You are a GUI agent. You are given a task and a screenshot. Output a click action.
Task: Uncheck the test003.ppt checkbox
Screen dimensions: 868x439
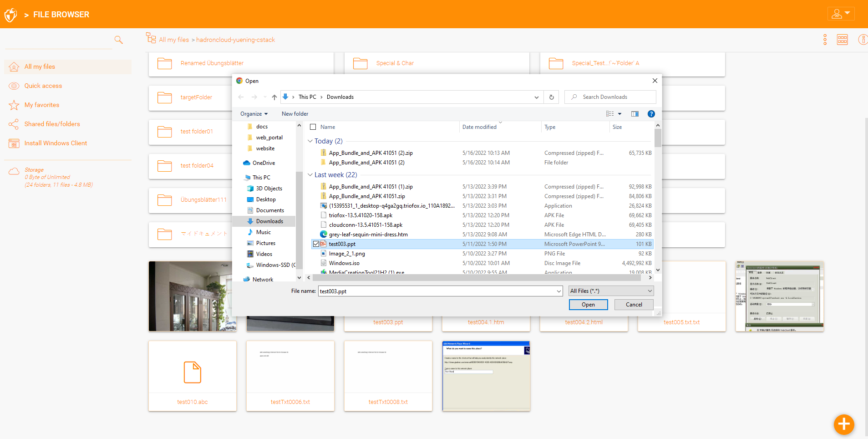pos(316,244)
